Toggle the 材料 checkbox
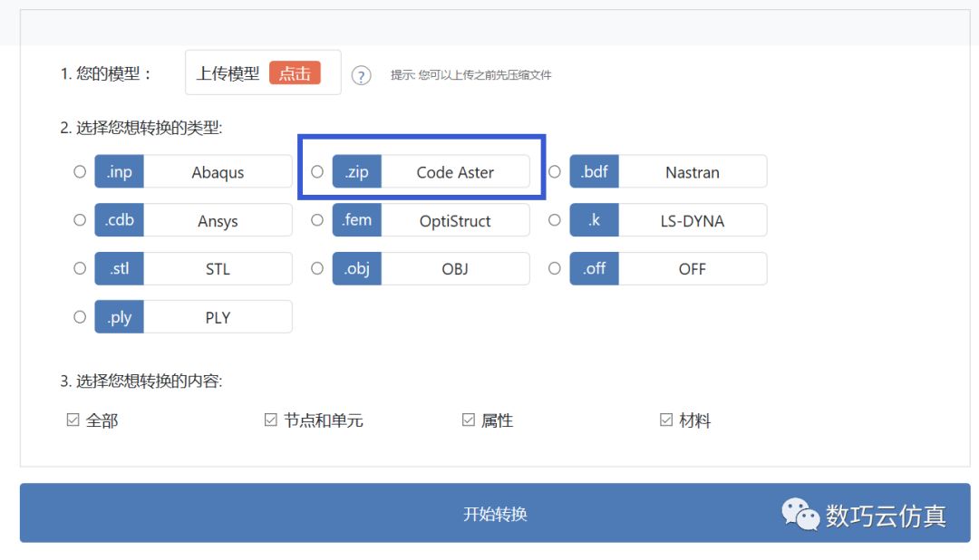This screenshot has height=560, width=979. [x=666, y=420]
